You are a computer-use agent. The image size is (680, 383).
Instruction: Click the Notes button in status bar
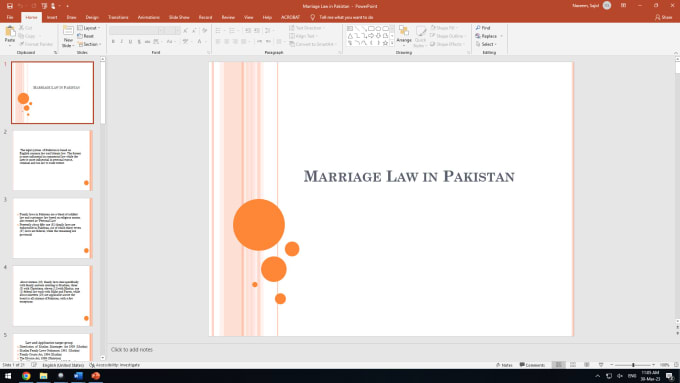point(504,365)
